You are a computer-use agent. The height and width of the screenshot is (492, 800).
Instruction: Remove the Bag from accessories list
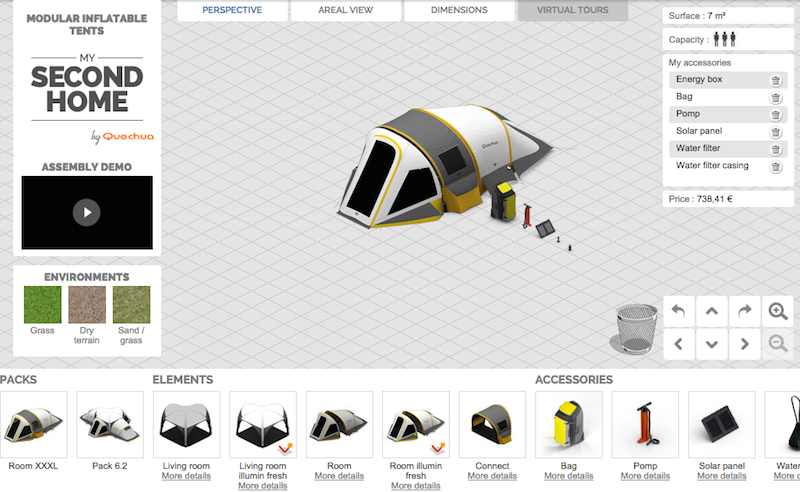[x=776, y=97]
